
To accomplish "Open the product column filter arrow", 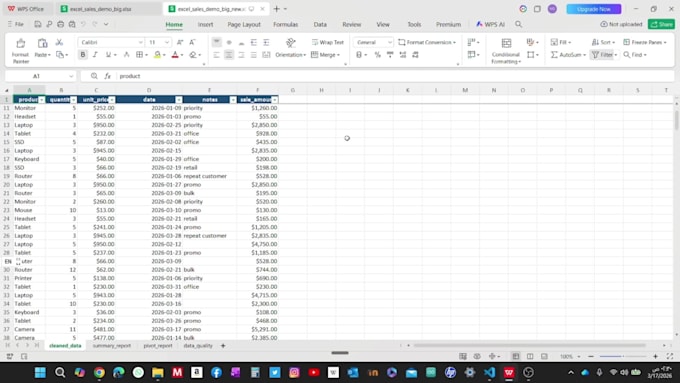I will pyautogui.click(x=41, y=100).
